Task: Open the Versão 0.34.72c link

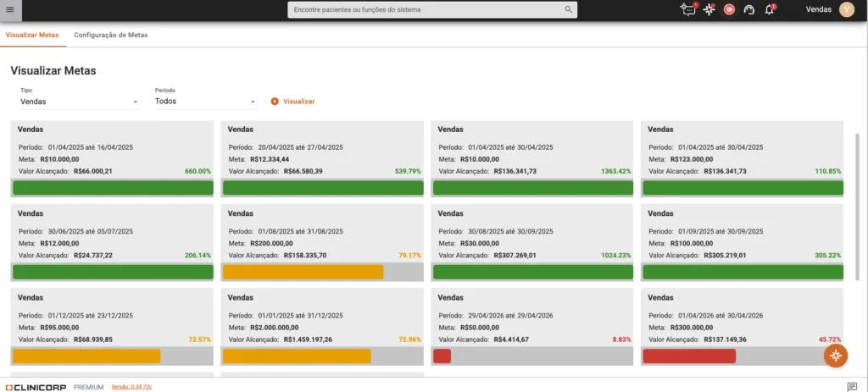Action: (x=131, y=387)
